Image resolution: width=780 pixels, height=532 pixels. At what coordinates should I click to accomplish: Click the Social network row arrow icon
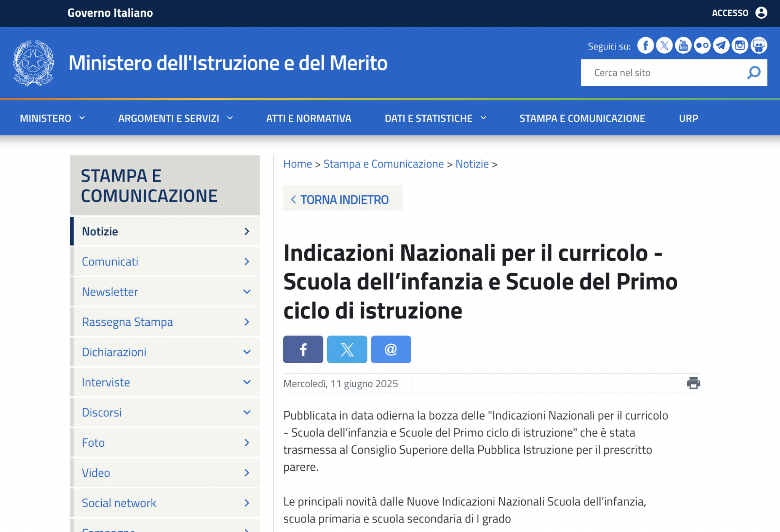pyautogui.click(x=247, y=503)
